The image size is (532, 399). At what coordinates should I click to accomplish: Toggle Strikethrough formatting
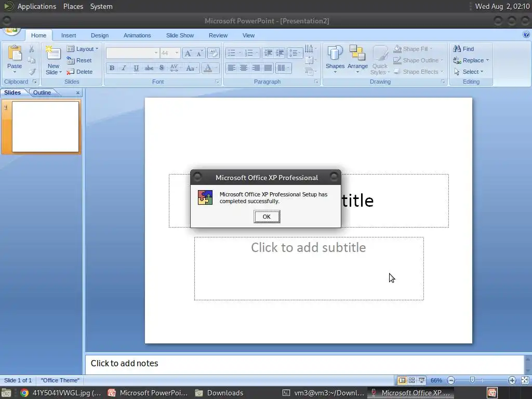click(149, 68)
